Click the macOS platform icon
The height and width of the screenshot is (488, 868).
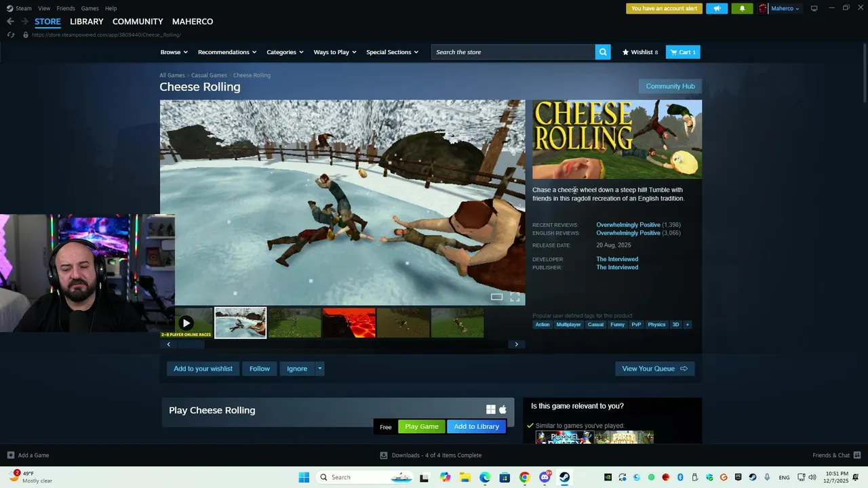502,409
